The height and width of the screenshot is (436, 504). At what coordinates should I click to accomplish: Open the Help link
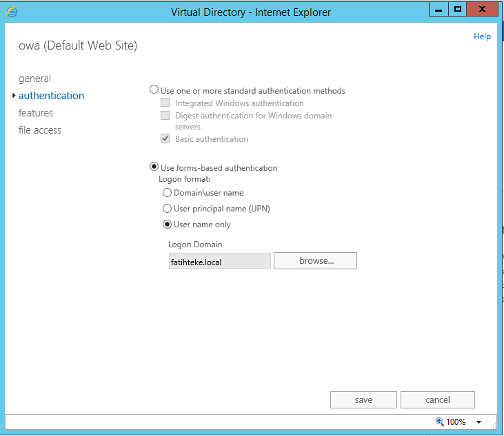(x=482, y=37)
